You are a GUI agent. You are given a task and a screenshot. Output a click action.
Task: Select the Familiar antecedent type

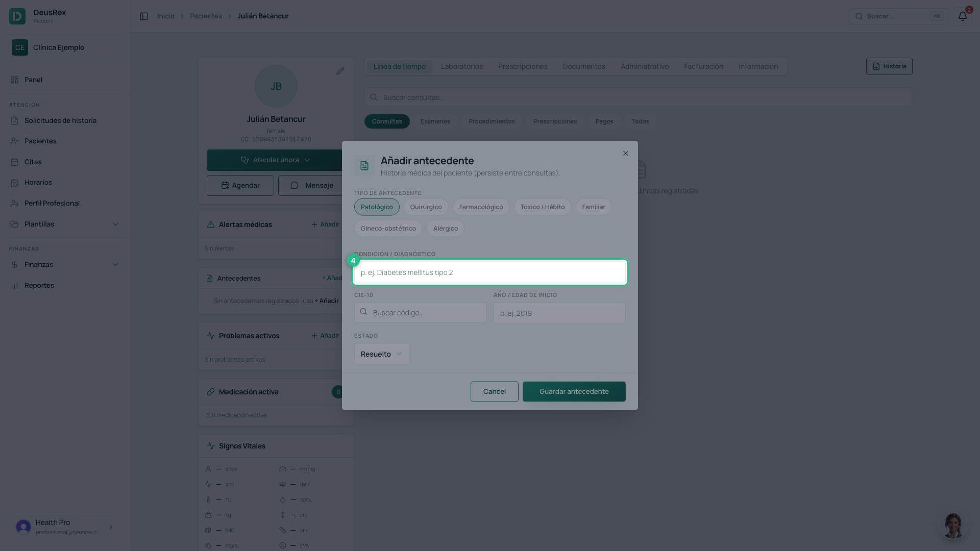click(594, 207)
